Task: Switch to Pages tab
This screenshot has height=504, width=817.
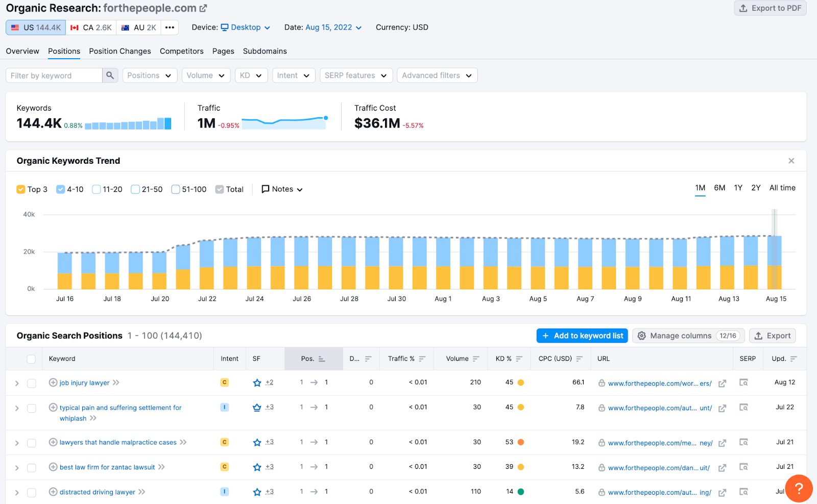Action: click(x=223, y=51)
